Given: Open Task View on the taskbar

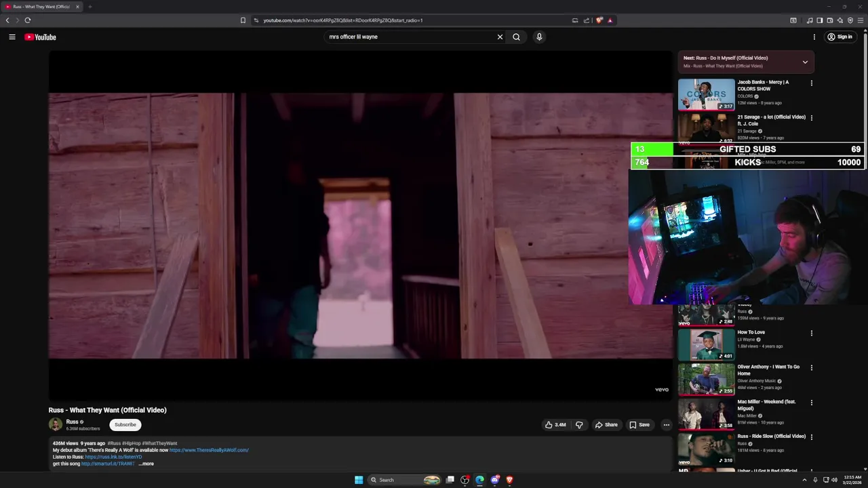Looking at the screenshot, I should tap(450, 480).
